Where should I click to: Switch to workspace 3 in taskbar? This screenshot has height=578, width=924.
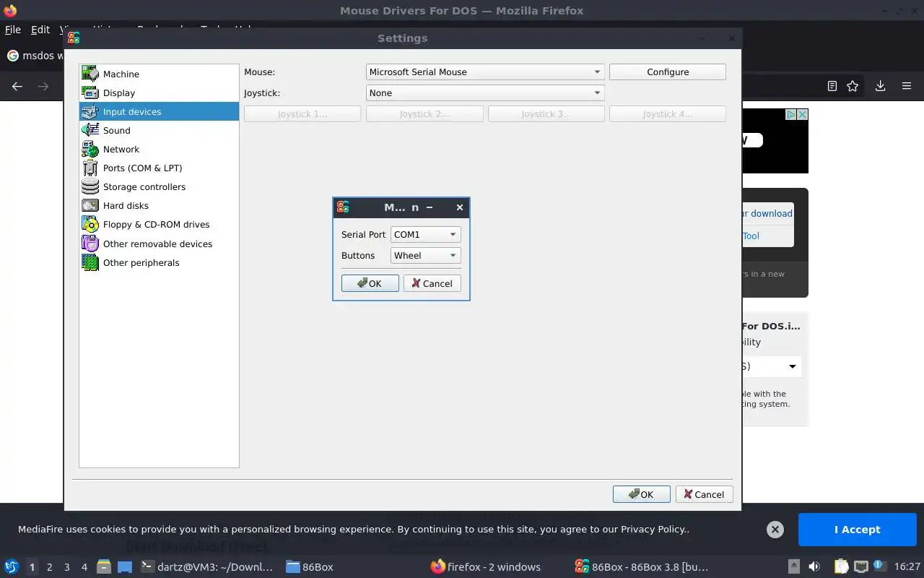(x=66, y=567)
